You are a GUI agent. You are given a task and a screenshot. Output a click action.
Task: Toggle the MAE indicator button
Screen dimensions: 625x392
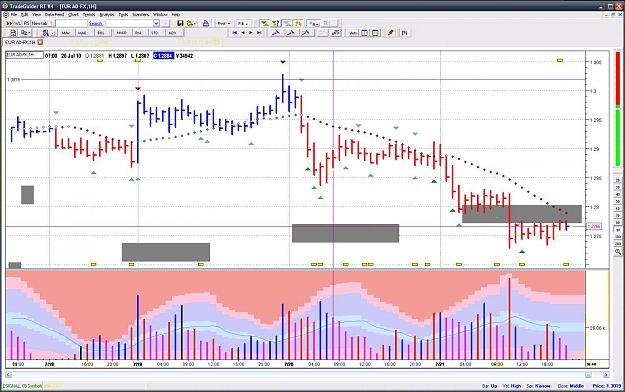[83, 33]
